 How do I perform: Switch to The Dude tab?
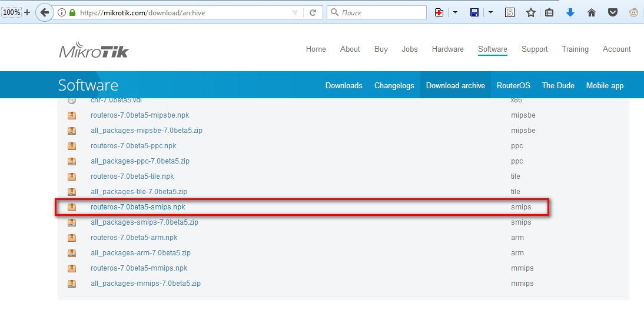(558, 85)
